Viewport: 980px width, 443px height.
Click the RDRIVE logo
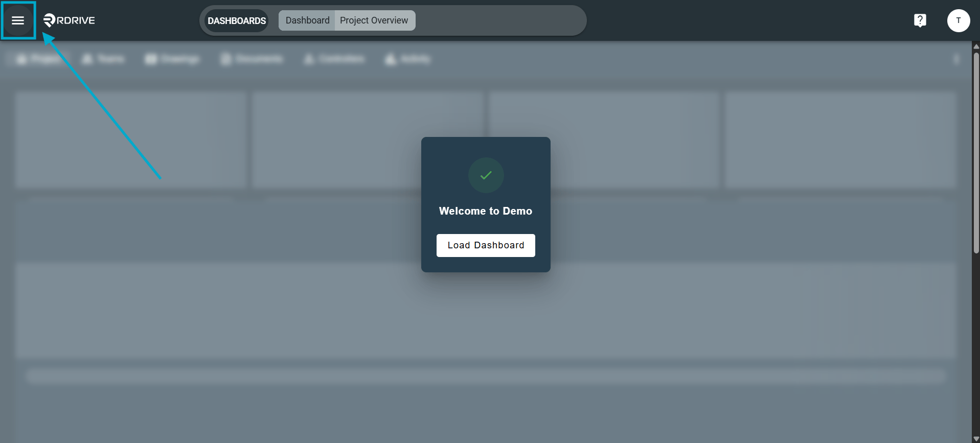(x=69, y=20)
